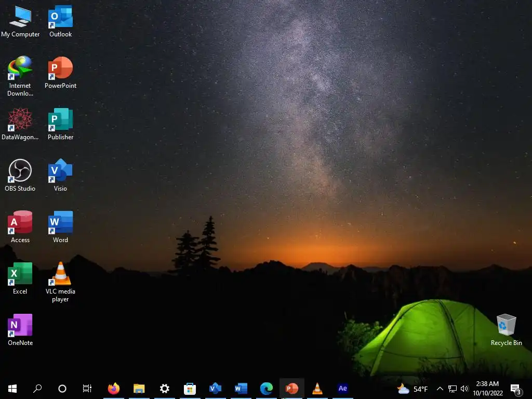
Task: Open Microsoft Edge from taskbar
Action: [267, 389]
